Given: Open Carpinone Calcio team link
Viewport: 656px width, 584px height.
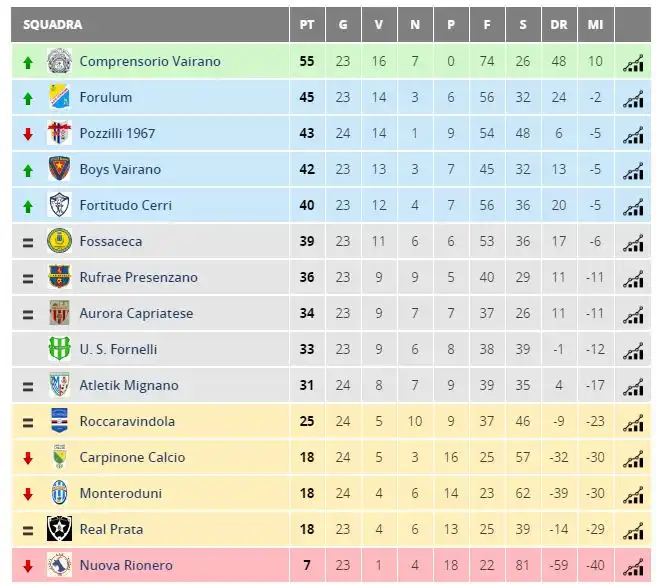Looking at the screenshot, I should tap(132, 457).
